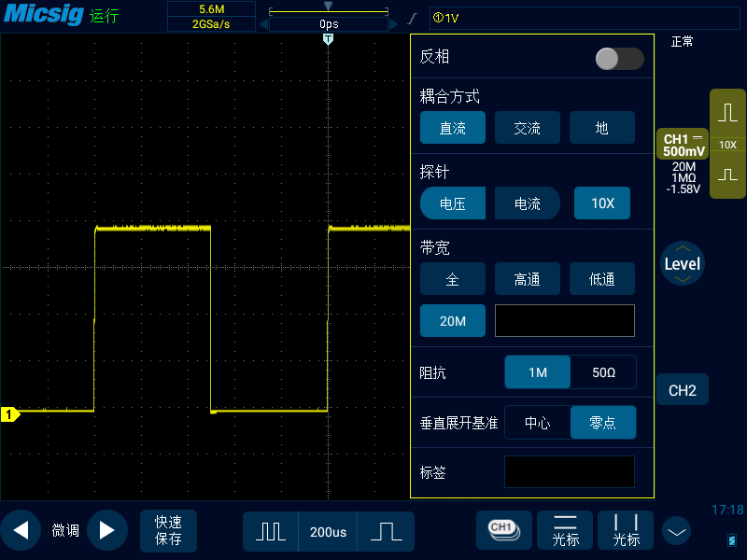Expand timebase with single-pulse icon
The image size is (747, 560).
[386, 531]
